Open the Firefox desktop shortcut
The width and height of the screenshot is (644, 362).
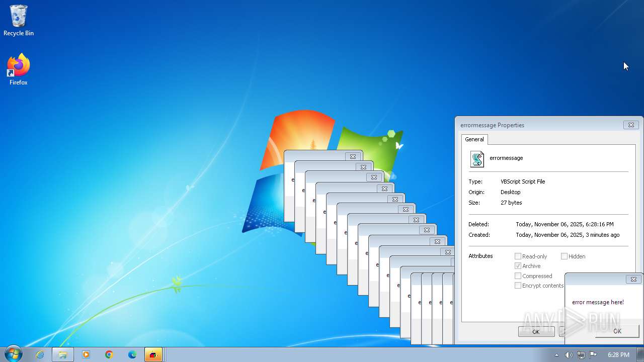click(19, 69)
